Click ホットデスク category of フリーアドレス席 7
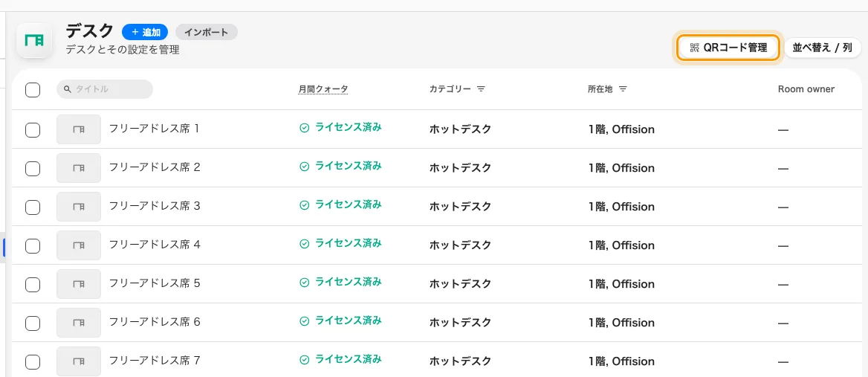This screenshot has height=377, width=868. pyautogui.click(x=461, y=361)
